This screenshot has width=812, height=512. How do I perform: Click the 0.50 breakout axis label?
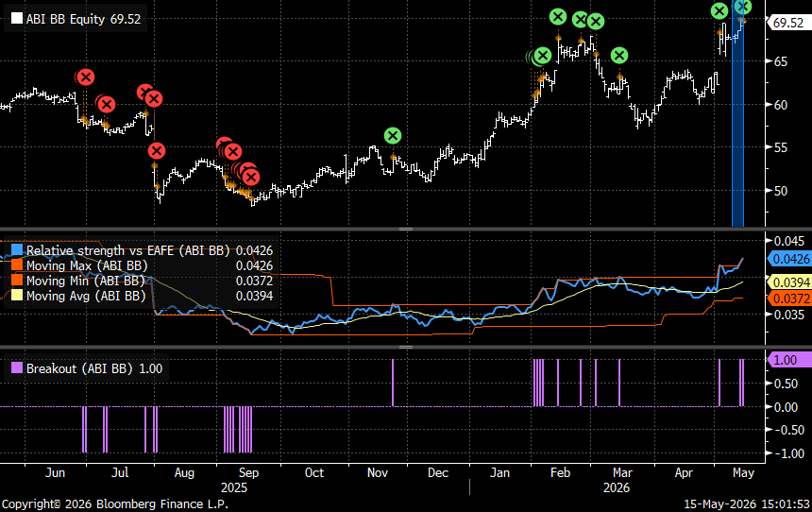785,384
